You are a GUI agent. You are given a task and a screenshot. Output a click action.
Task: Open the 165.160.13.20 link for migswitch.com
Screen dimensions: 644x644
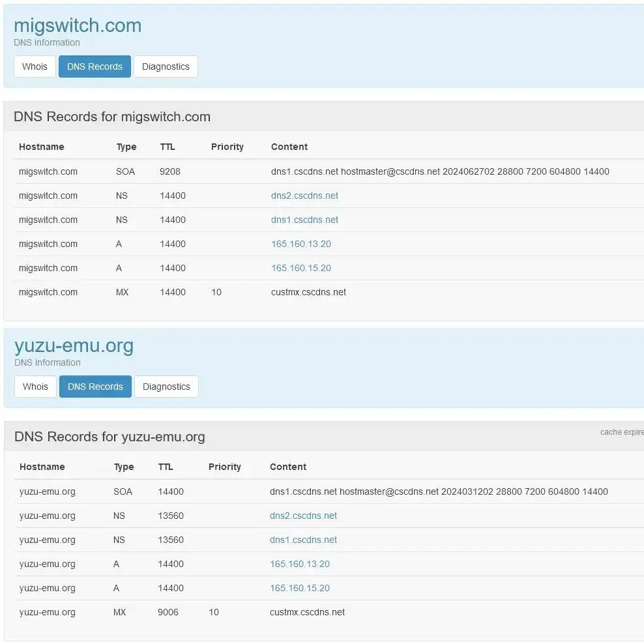tap(301, 244)
